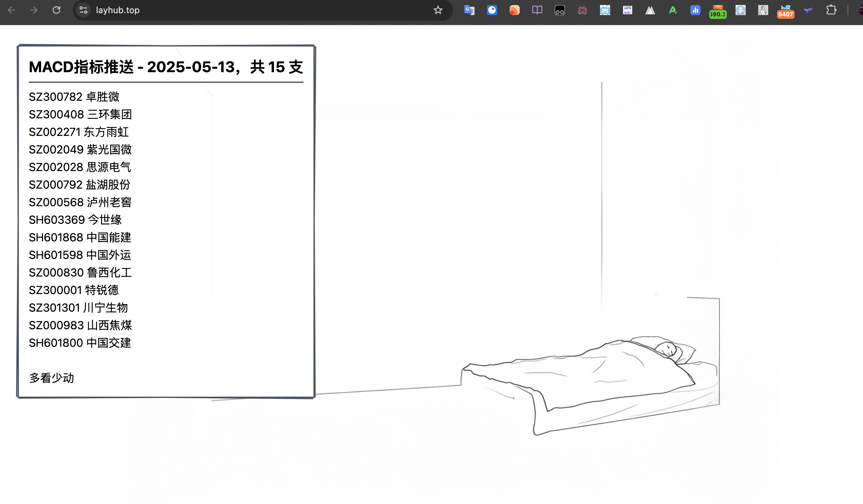The width and height of the screenshot is (863, 504).
Task: Click the blue bar chart extension icon
Action: coord(695,10)
